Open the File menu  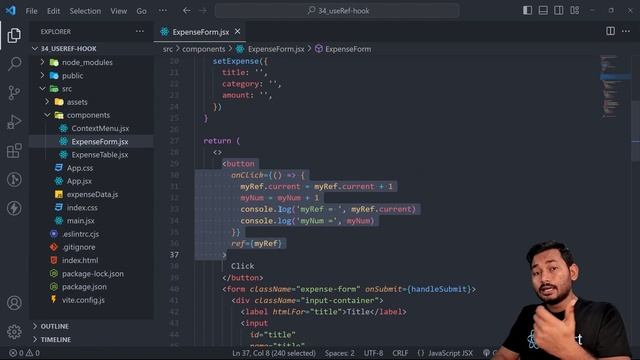pyautogui.click(x=31, y=11)
